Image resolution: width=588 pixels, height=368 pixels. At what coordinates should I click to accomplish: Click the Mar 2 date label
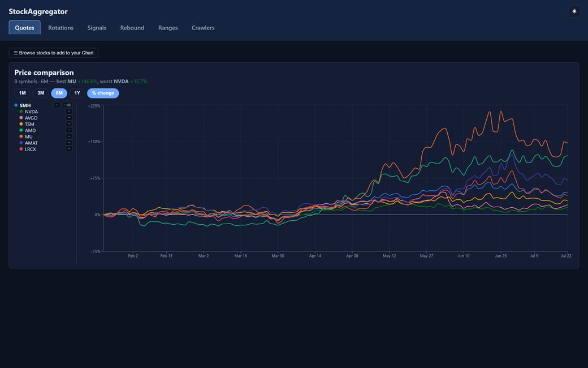pos(204,256)
